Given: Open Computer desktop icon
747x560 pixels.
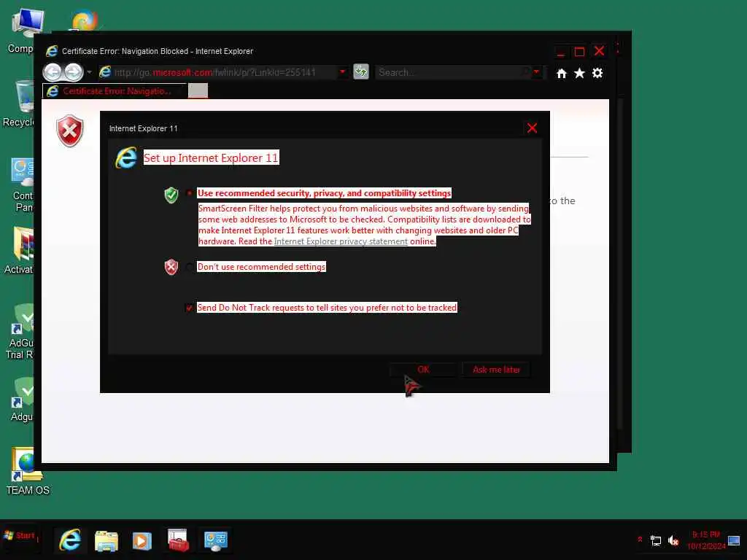Looking at the screenshot, I should tap(21, 31).
